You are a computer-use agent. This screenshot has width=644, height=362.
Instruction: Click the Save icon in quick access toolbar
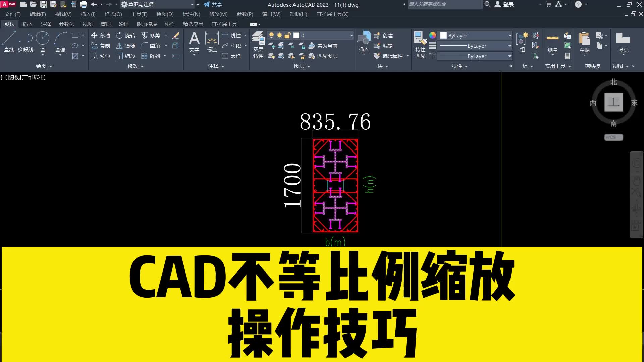[44, 4]
